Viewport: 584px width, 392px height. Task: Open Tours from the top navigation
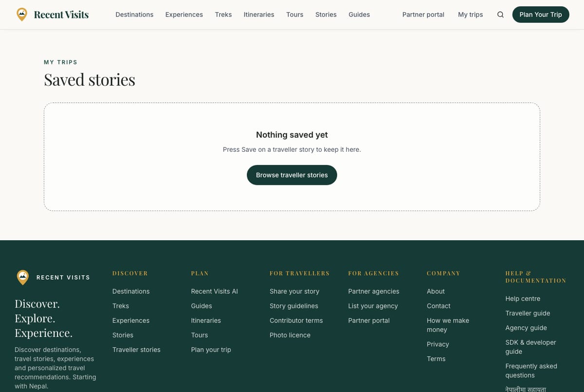[295, 15]
